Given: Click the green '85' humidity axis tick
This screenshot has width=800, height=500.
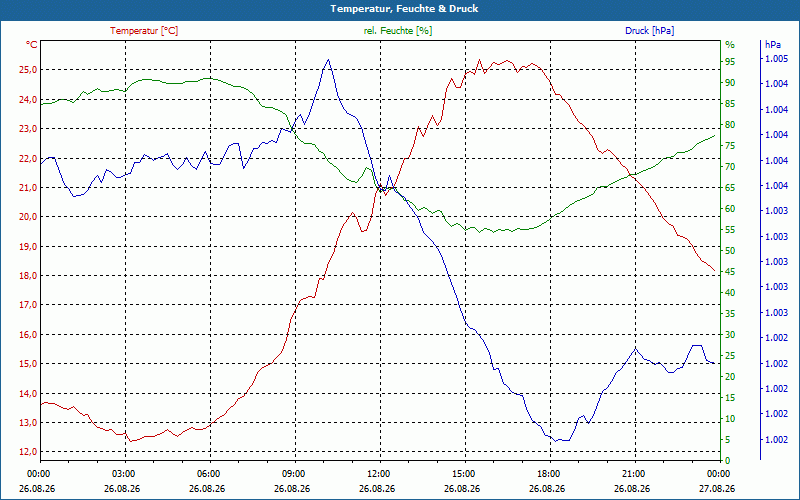Looking at the screenshot, I should [x=730, y=104].
